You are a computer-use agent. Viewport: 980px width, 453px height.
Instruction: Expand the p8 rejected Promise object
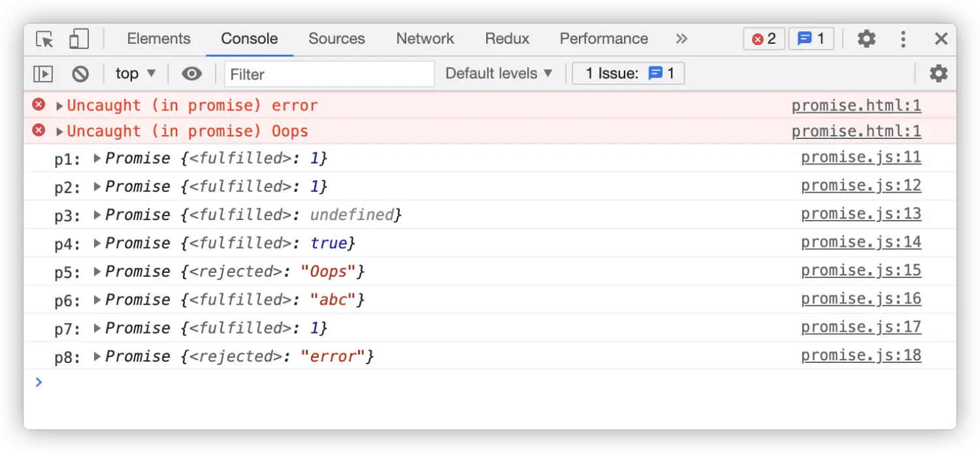click(x=98, y=356)
